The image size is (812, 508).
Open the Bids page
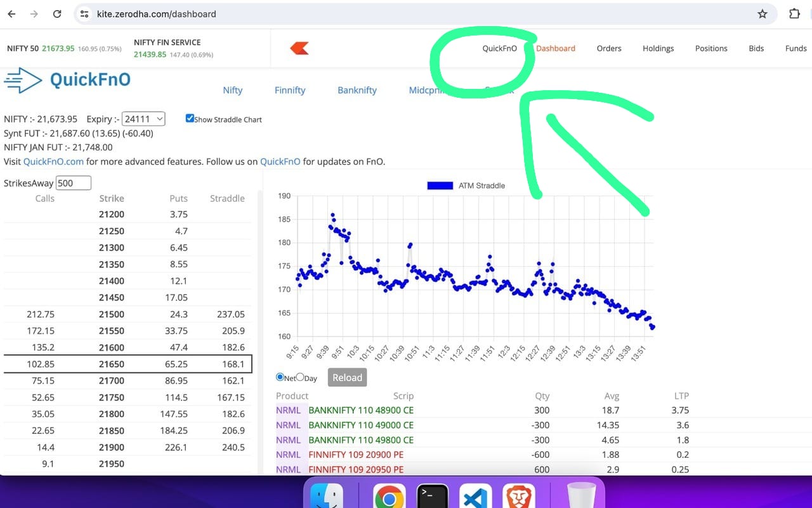(756, 48)
